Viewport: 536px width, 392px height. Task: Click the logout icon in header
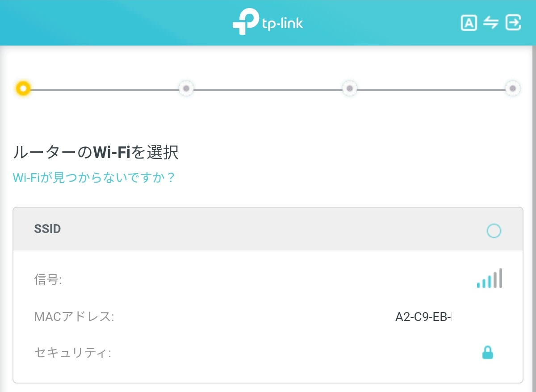513,22
